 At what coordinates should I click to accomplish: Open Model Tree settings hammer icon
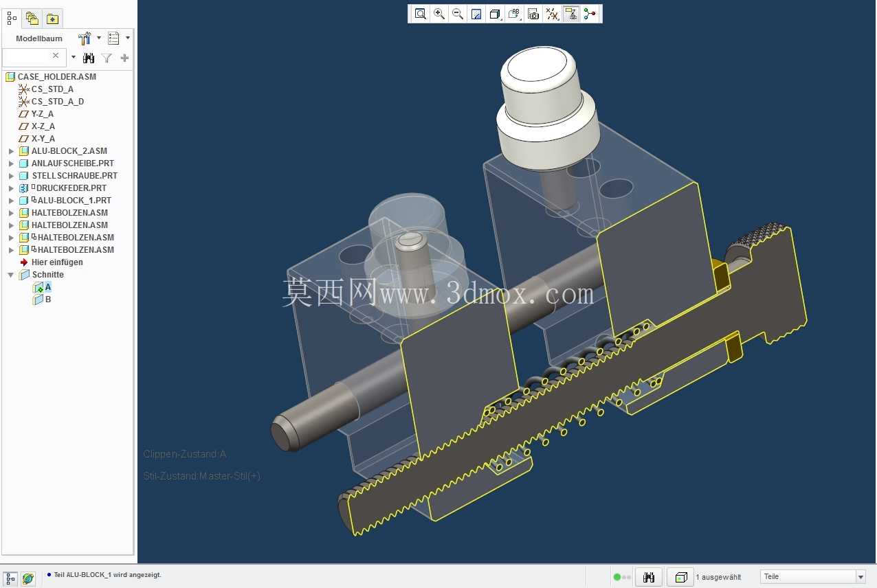[85, 38]
